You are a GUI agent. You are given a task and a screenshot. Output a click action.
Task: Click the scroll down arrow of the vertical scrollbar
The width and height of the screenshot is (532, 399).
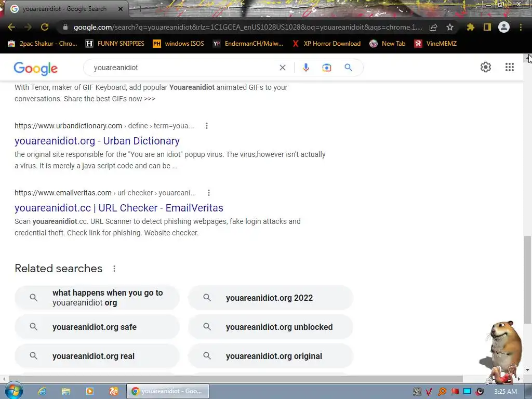tap(527, 370)
